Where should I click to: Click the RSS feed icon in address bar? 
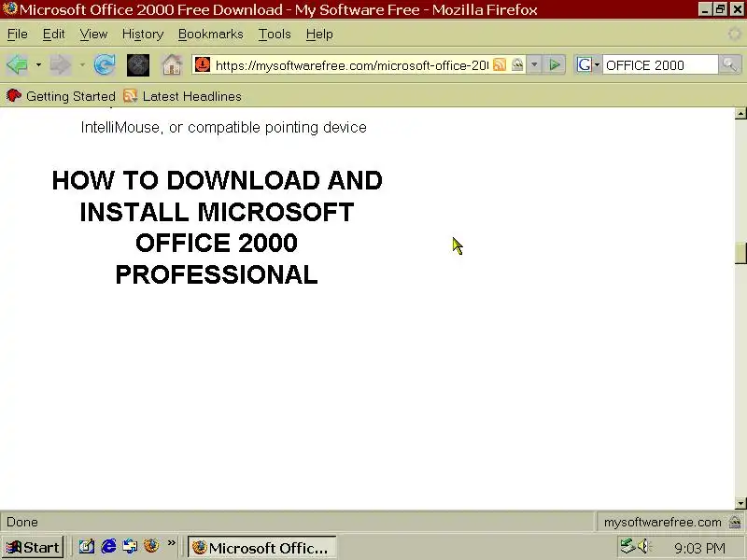pyautogui.click(x=500, y=64)
